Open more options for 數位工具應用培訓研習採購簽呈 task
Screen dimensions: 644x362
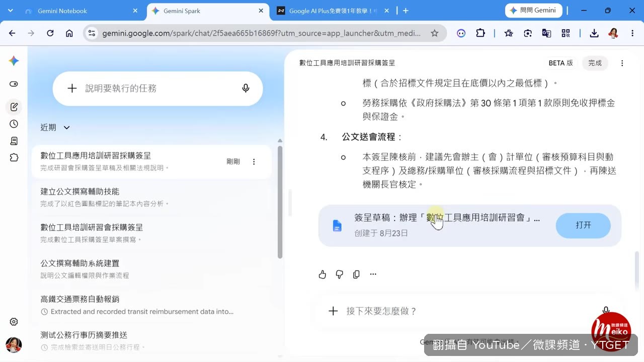(x=254, y=161)
